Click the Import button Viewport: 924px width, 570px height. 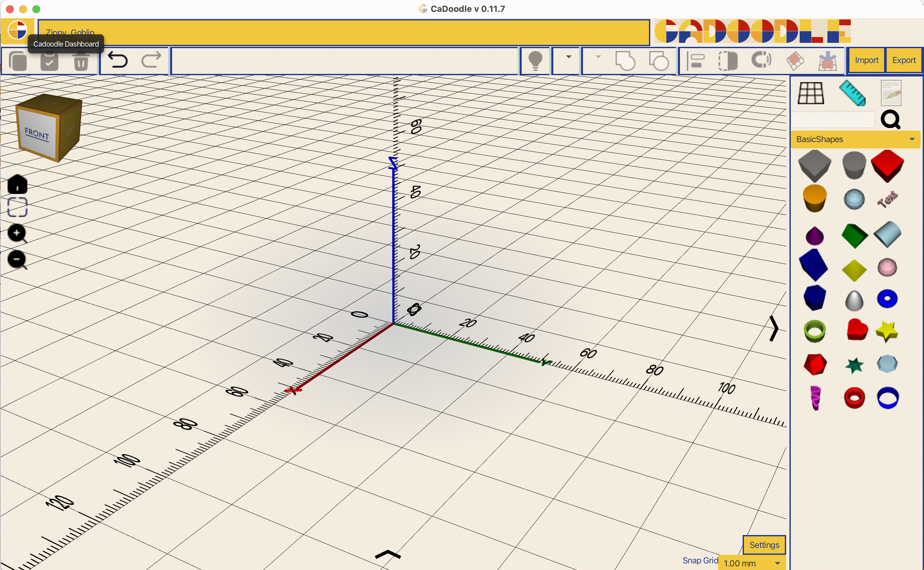pos(866,60)
